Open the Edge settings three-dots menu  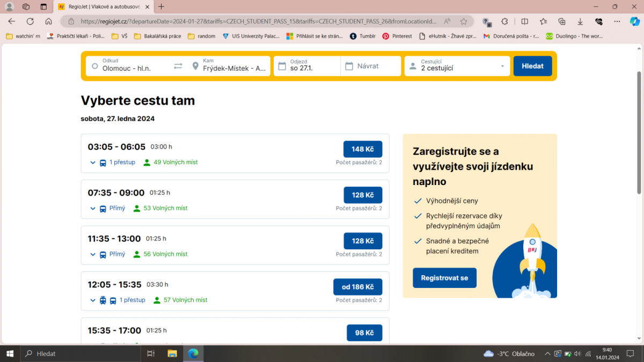(x=617, y=21)
